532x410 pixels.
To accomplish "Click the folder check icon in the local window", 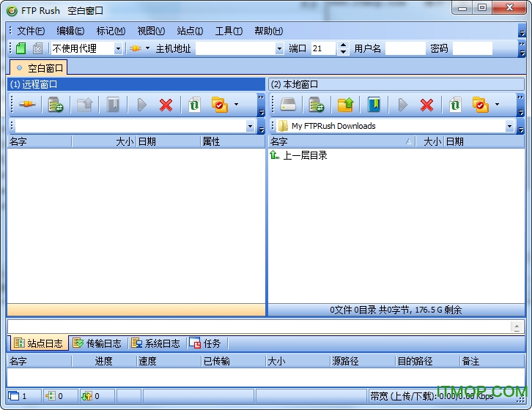I will coord(481,105).
